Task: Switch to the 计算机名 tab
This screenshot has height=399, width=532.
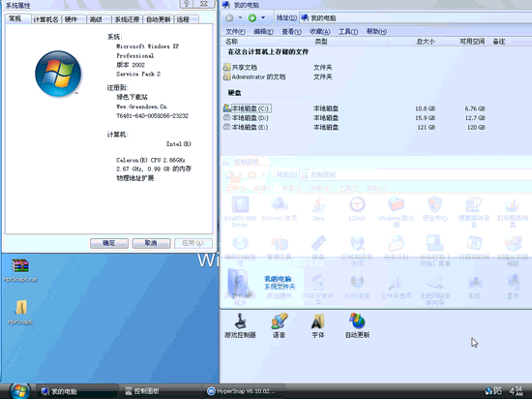Action: tap(45, 19)
